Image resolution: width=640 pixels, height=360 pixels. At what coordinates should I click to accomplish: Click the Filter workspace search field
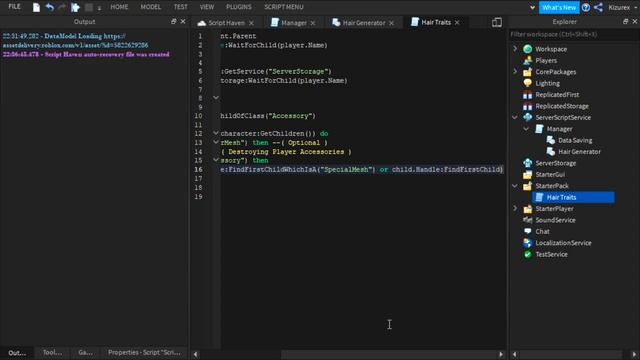click(573, 34)
